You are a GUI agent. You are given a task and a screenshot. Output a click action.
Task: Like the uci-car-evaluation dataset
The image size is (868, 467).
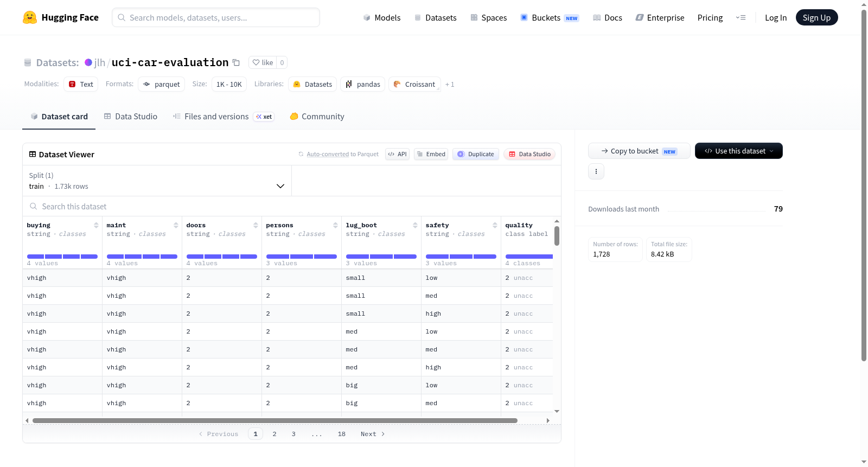pos(263,62)
